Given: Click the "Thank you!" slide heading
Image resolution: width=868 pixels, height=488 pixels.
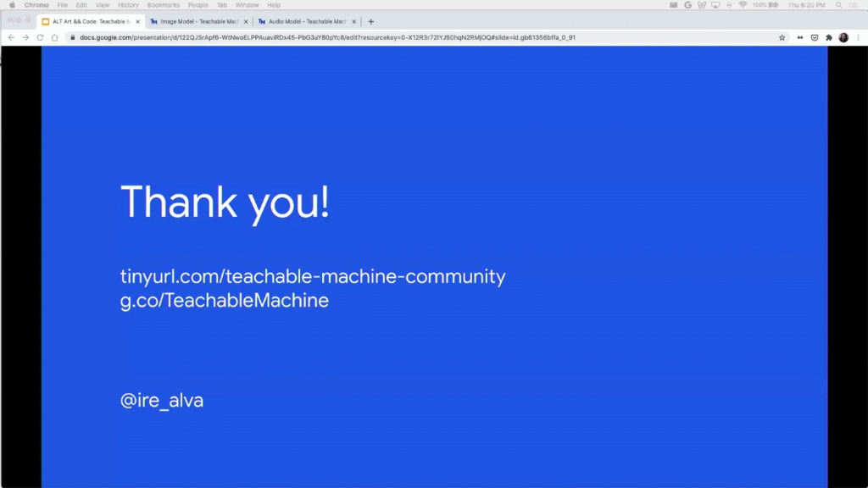Looking at the screenshot, I should (x=225, y=202).
